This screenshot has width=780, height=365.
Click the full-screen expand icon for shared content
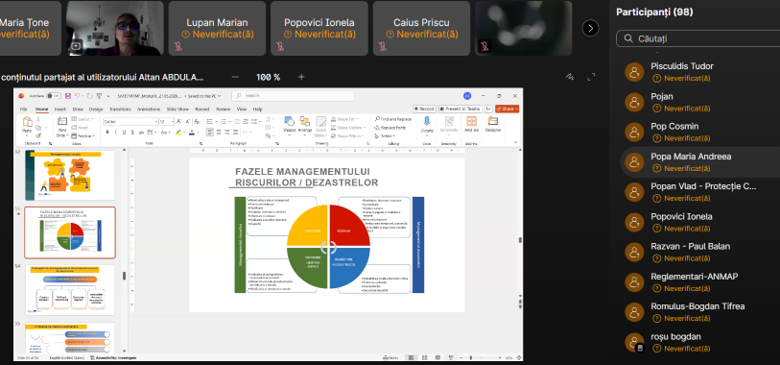tap(591, 77)
